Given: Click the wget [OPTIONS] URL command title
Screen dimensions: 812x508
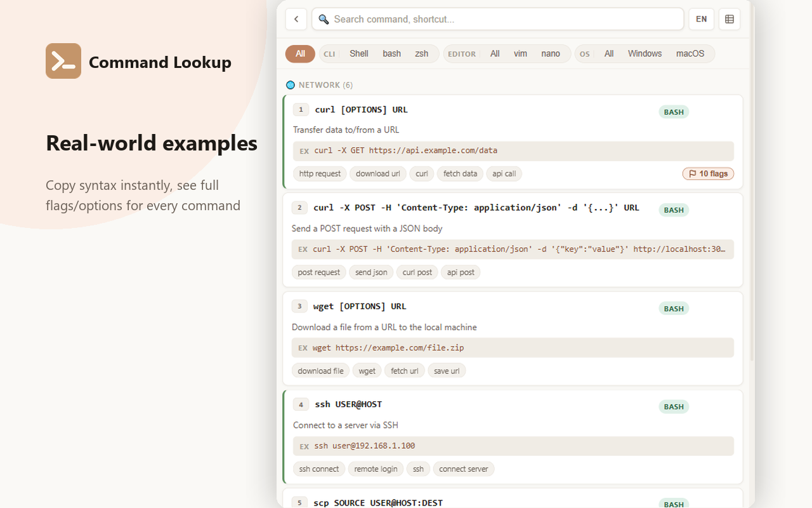Looking at the screenshot, I should click(x=360, y=306).
